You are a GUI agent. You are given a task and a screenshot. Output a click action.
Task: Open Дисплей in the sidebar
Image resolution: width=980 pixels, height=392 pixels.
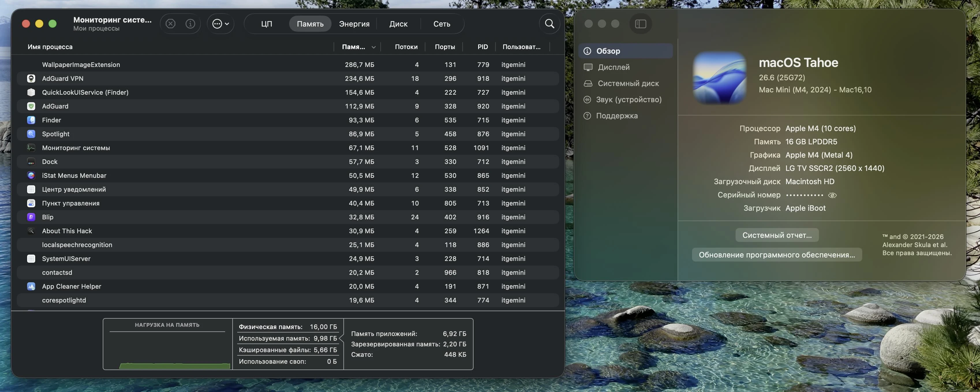pyautogui.click(x=625, y=67)
